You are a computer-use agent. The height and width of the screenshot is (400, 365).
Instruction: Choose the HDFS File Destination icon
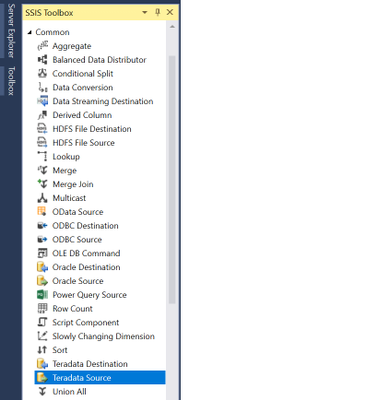(x=42, y=129)
